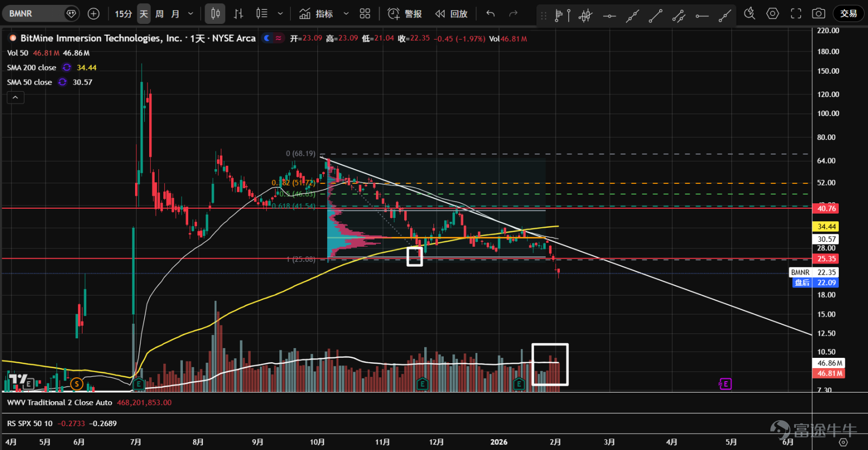This screenshot has height=450, width=868.
Task: Click the refresh icon beside SMA 200 close
Action: pos(67,67)
